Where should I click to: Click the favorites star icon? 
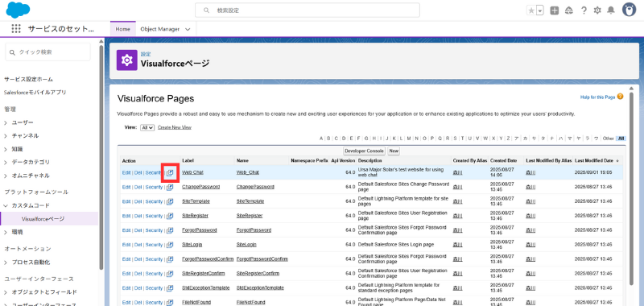pyautogui.click(x=531, y=10)
